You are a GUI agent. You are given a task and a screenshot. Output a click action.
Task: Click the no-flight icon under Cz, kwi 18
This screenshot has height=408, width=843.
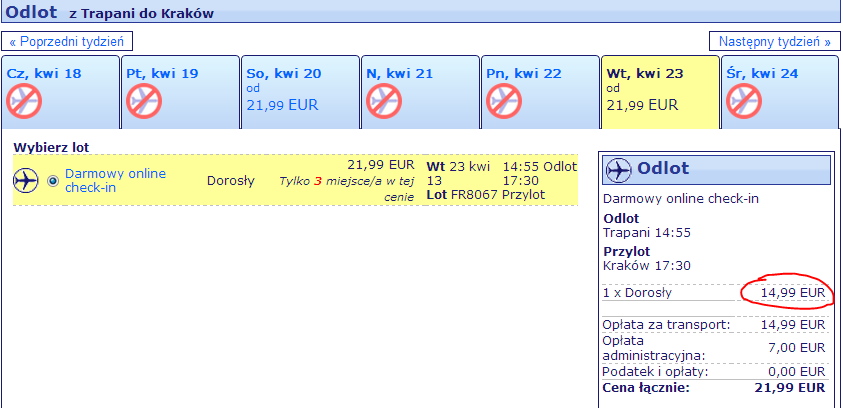(24, 102)
